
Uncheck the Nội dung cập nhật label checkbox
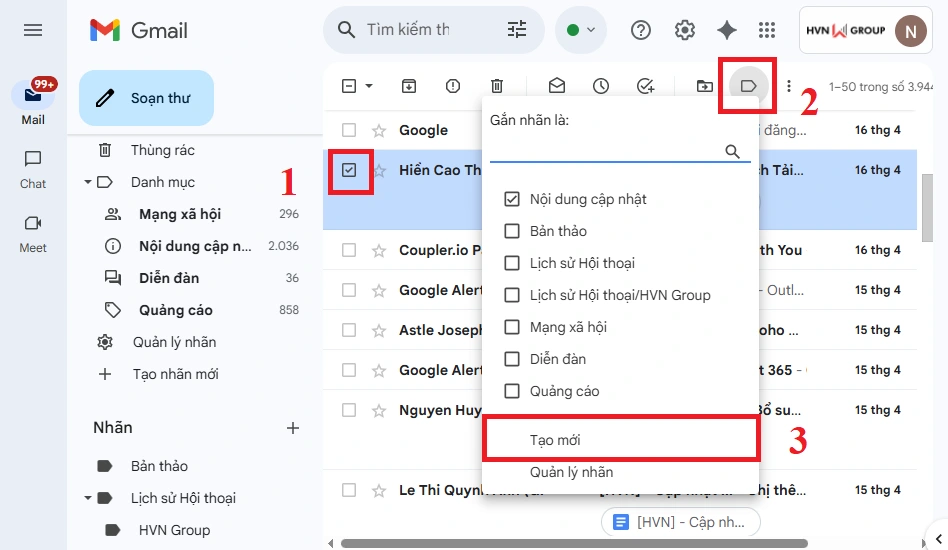click(512, 199)
